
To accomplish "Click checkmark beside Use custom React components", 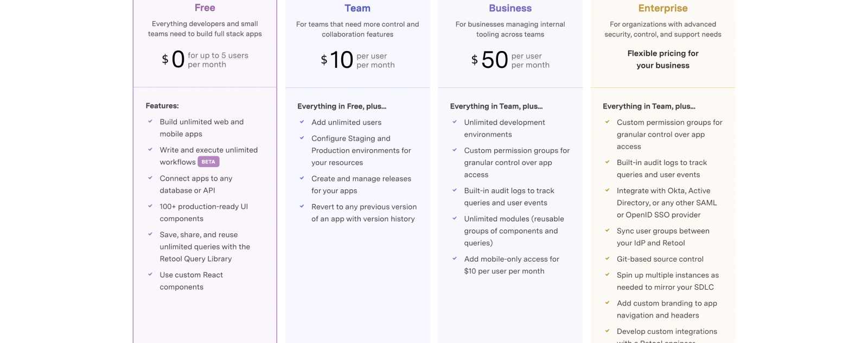I will click(150, 275).
